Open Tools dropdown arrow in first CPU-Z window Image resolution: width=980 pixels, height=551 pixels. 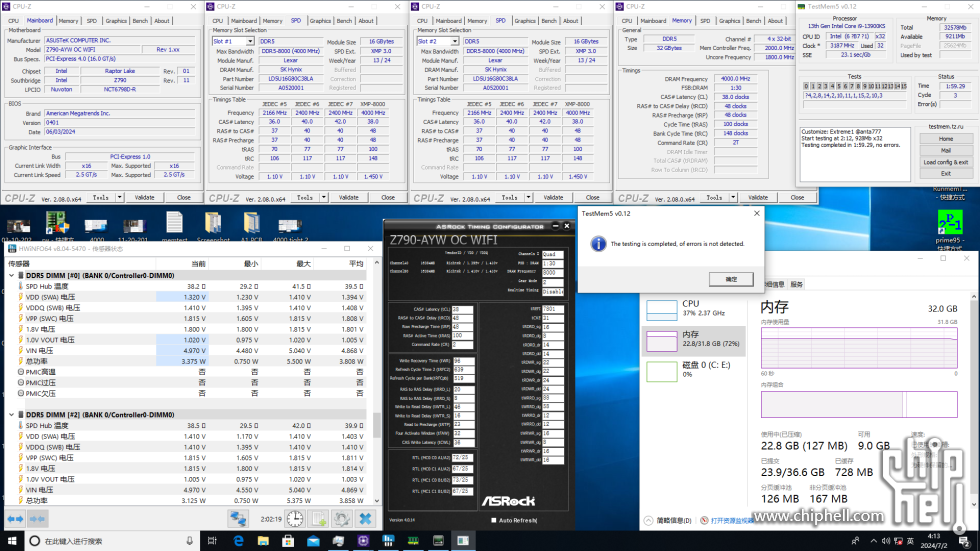119,197
